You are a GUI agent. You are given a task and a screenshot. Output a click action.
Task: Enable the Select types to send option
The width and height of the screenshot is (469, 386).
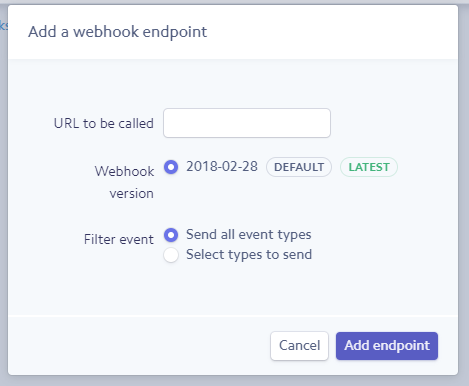(x=171, y=255)
